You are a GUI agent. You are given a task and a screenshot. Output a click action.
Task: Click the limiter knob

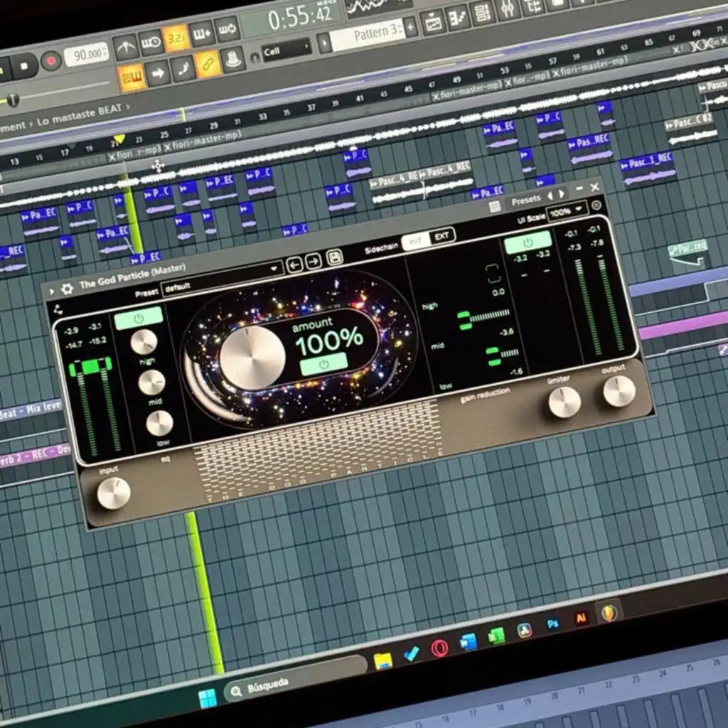pos(564,402)
